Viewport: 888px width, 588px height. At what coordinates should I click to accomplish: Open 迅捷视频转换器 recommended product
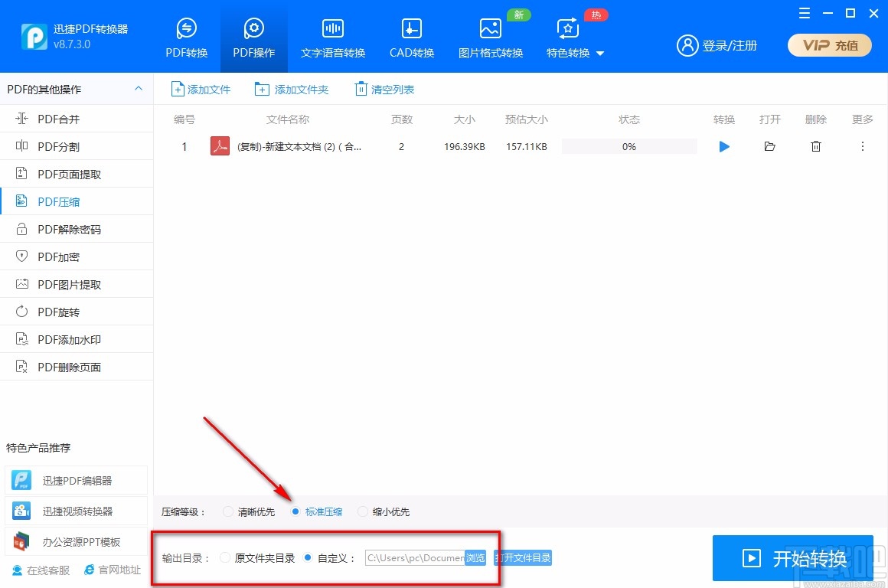[77, 511]
